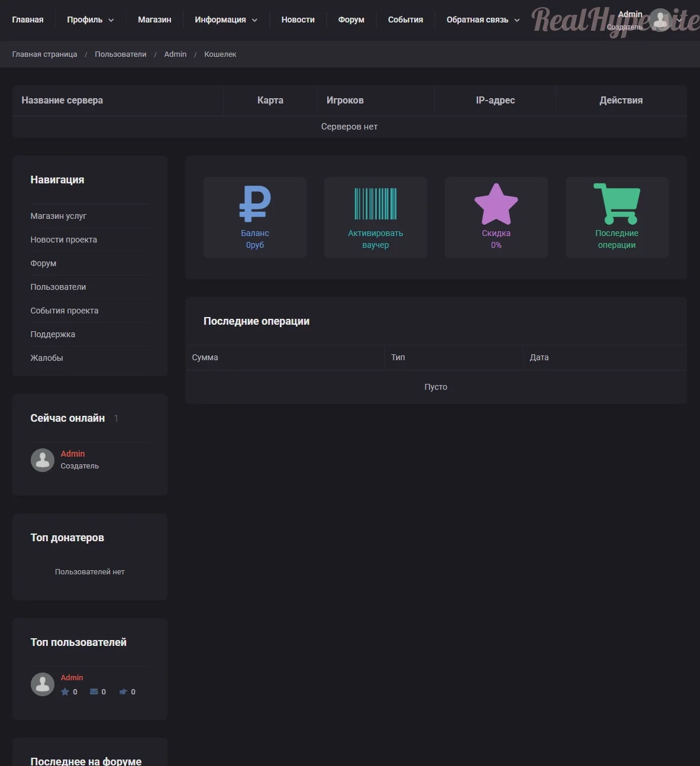
Task: Go to the Форум menu item
Action: click(x=351, y=20)
